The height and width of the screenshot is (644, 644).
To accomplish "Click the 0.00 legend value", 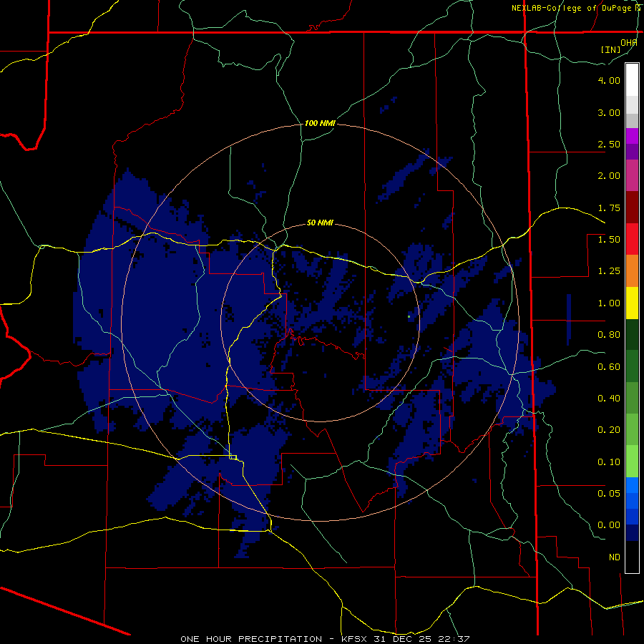I will [609, 525].
